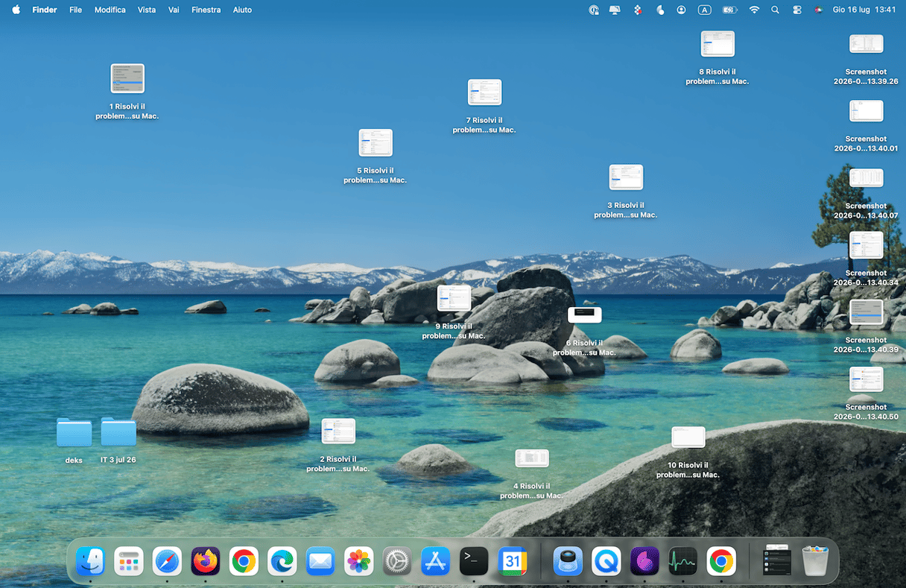The height and width of the screenshot is (588, 906).
Task: Select the deks folder on the desktop
Action: coord(74,432)
